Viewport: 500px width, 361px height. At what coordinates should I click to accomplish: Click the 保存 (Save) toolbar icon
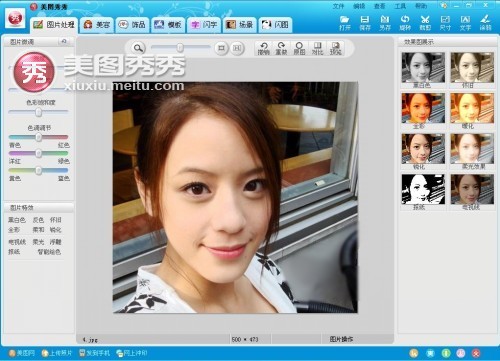tap(365, 23)
